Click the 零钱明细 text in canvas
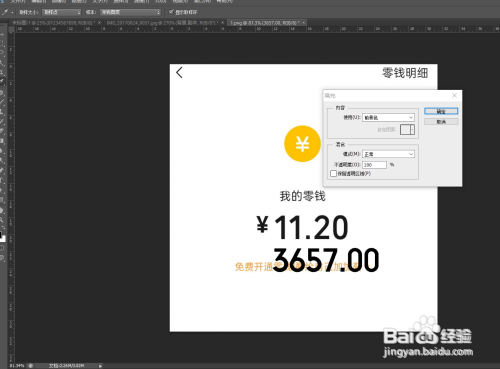 pyautogui.click(x=405, y=73)
